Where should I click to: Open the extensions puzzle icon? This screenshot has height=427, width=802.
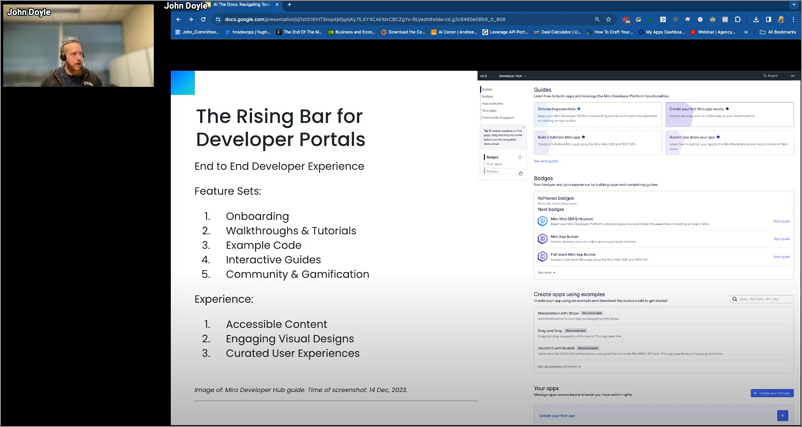coord(738,19)
